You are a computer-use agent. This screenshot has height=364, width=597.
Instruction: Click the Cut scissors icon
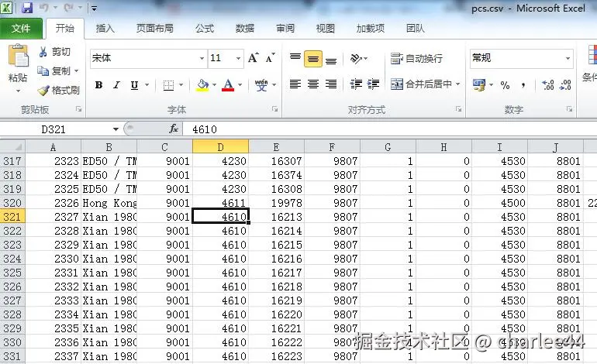pos(43,52)
